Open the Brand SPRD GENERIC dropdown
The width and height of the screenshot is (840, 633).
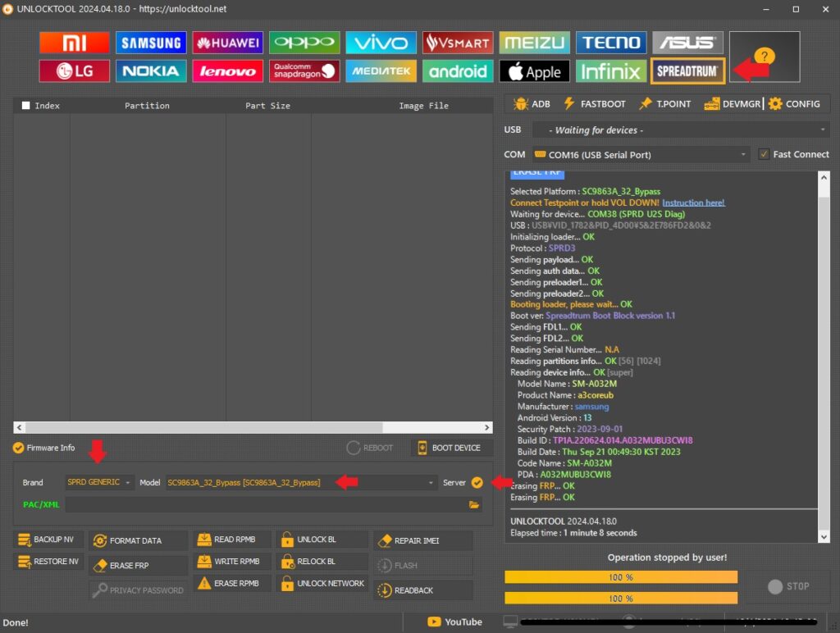[x=100, y=483]
